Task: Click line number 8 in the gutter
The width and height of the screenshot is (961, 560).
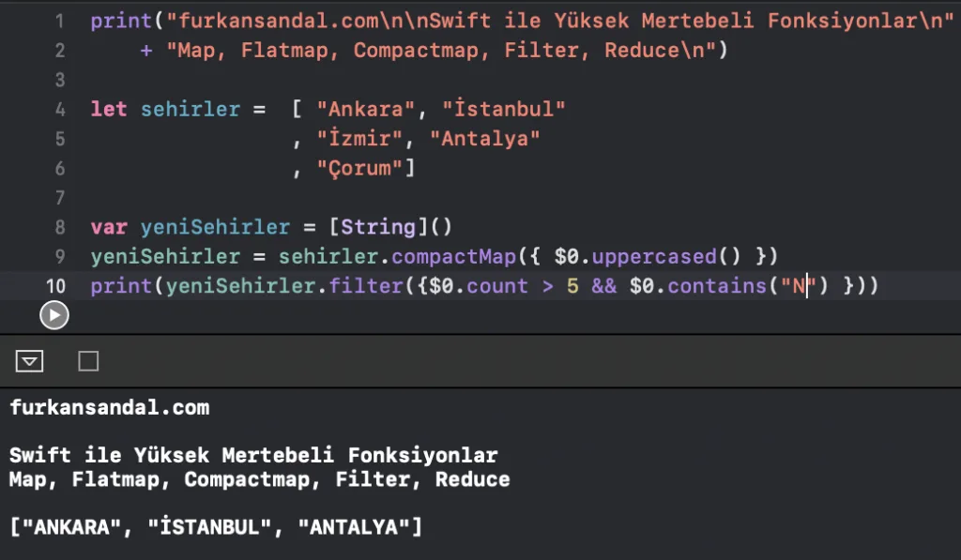Action: click(60, 227)
